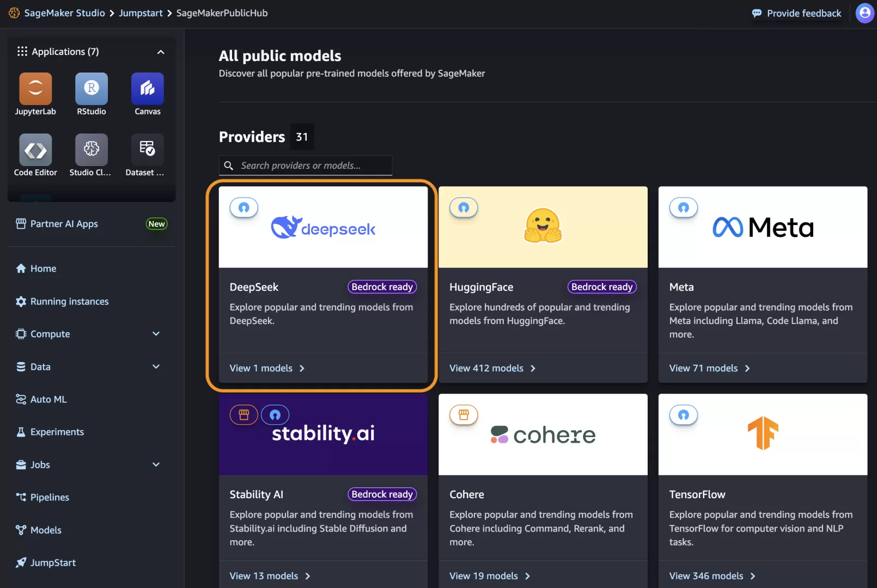Open the Dataset application icon
877x588 pixels.
point(148,149)
